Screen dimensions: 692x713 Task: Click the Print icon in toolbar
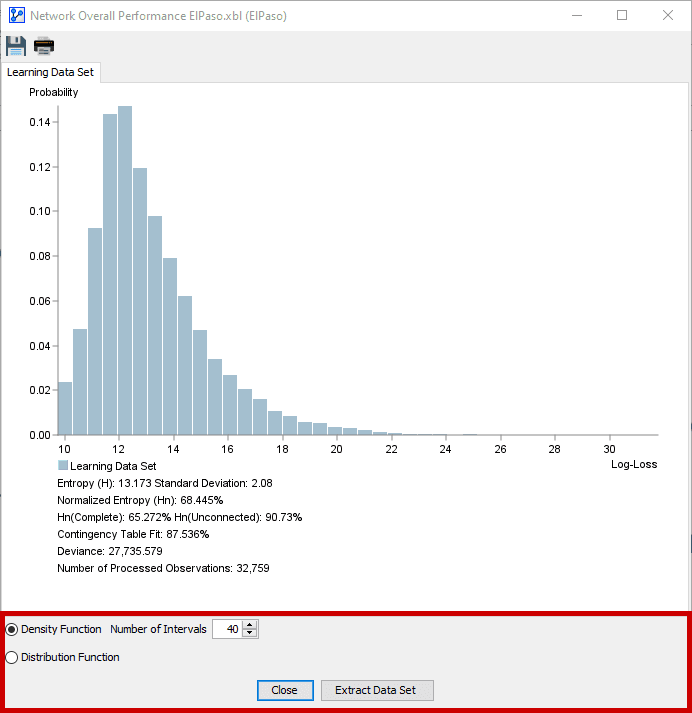(44, 46)
